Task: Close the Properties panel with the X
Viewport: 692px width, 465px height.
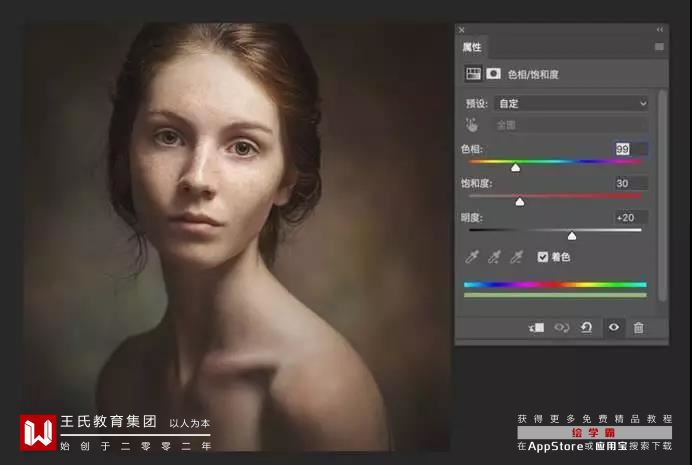Action: pos(462,30)
